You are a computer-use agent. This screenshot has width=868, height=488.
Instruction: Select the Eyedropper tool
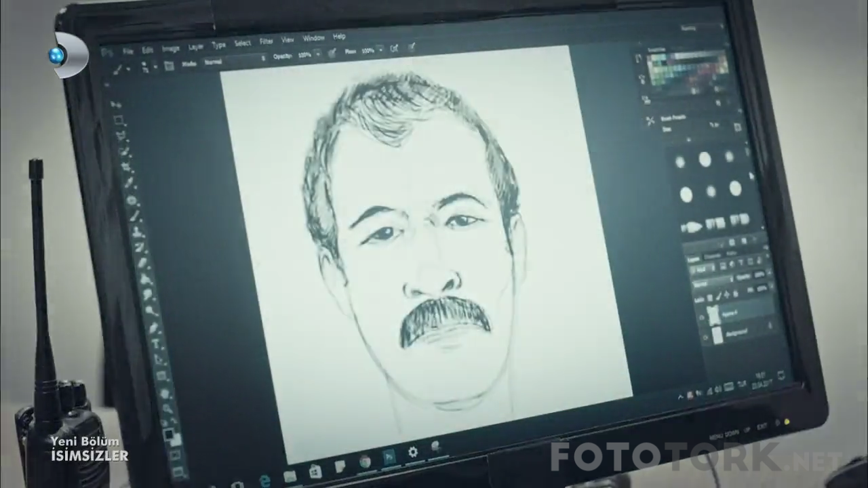click(x=129, y=182)
